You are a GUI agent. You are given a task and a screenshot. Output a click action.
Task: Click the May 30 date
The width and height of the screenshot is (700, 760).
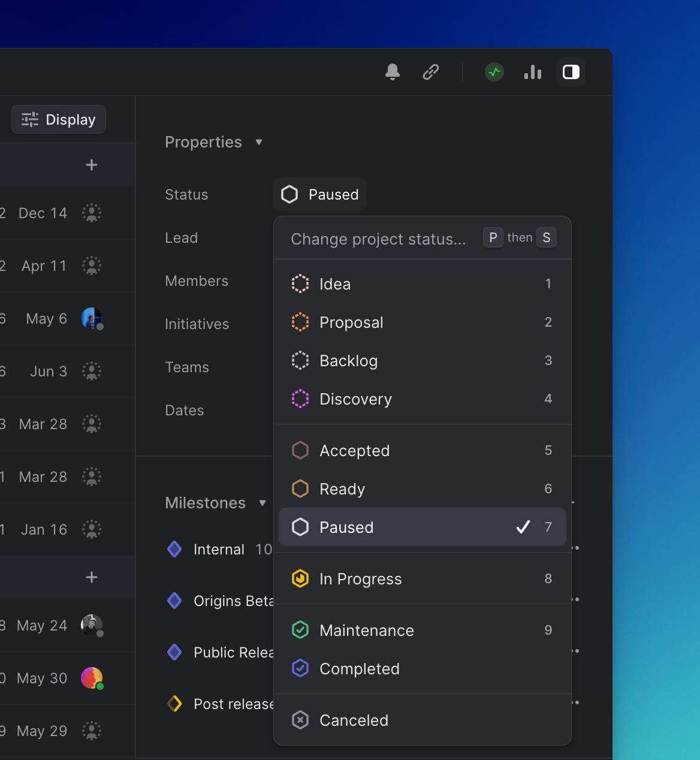click(x=42, y=678)
